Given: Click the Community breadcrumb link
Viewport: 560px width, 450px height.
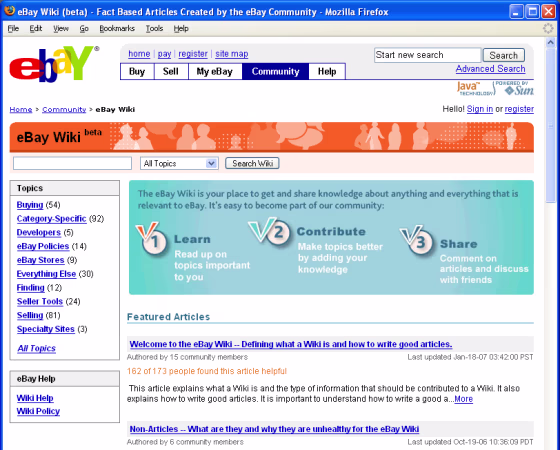Looking at the screenshot, I should tap(64, 110).
